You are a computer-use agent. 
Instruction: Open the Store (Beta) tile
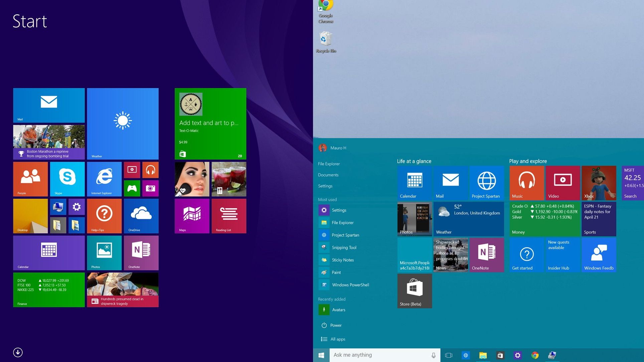(415, 291)
